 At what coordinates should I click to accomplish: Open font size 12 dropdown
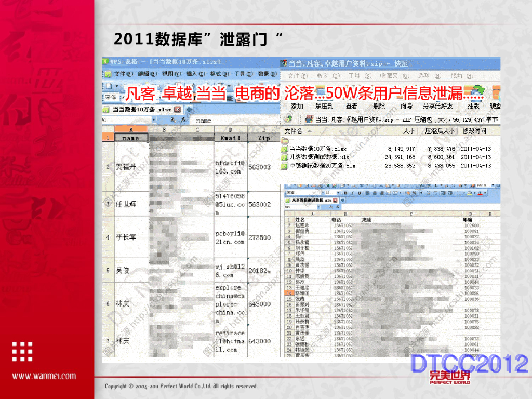[338, 193]
